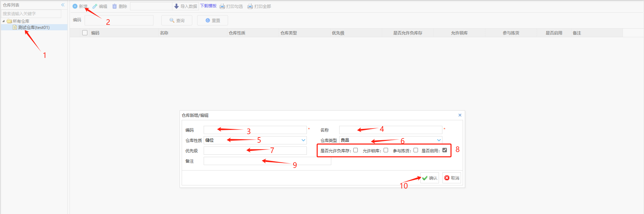Click the 优先级 input field in the dialog
Image resolution: width=644 pixels, height=214 pixels.
[255, 151]
